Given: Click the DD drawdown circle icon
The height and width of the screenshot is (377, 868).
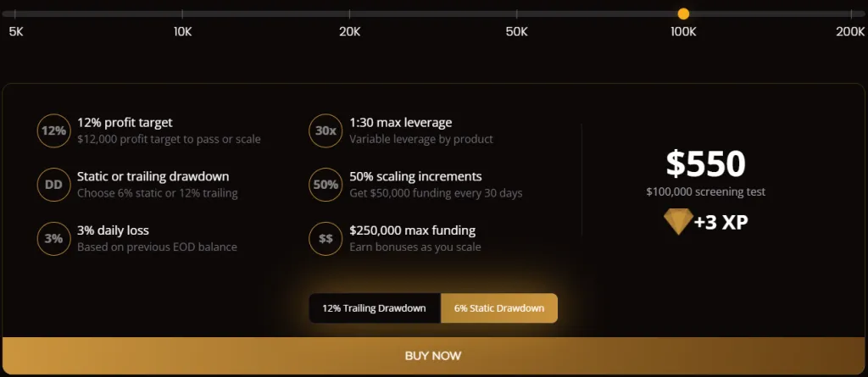Looking at the screenshot, I should click(x=53, y=185).
